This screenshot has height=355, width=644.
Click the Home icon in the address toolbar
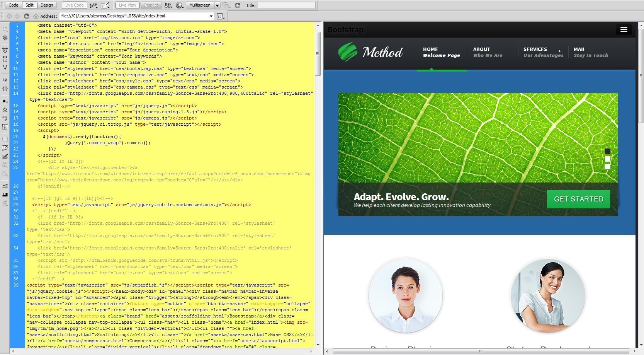point(36,16)
